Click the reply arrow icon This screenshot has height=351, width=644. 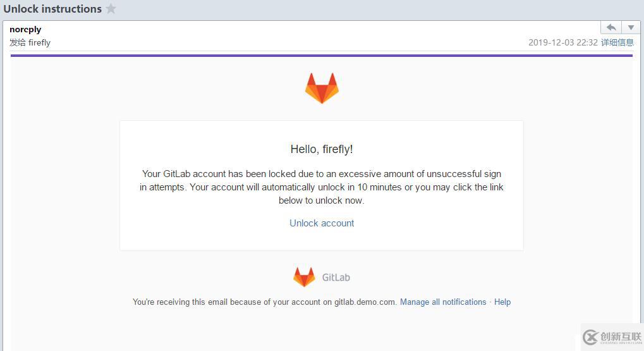(611, 28)
